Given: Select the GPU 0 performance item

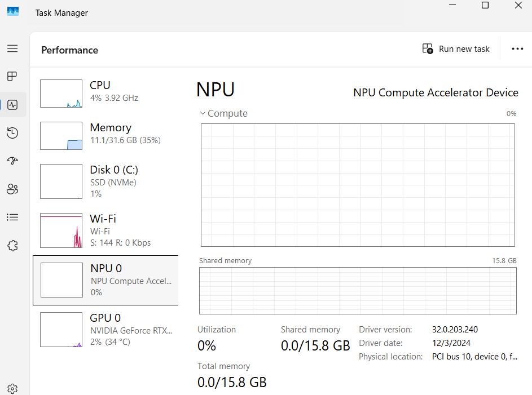Looking at the screenshot, I should 105,329.
